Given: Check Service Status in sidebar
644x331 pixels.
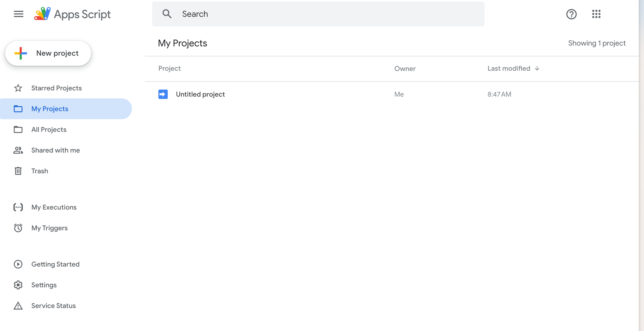Looking at the screenshot, I should pyautogui.click(x=53, y=306).
